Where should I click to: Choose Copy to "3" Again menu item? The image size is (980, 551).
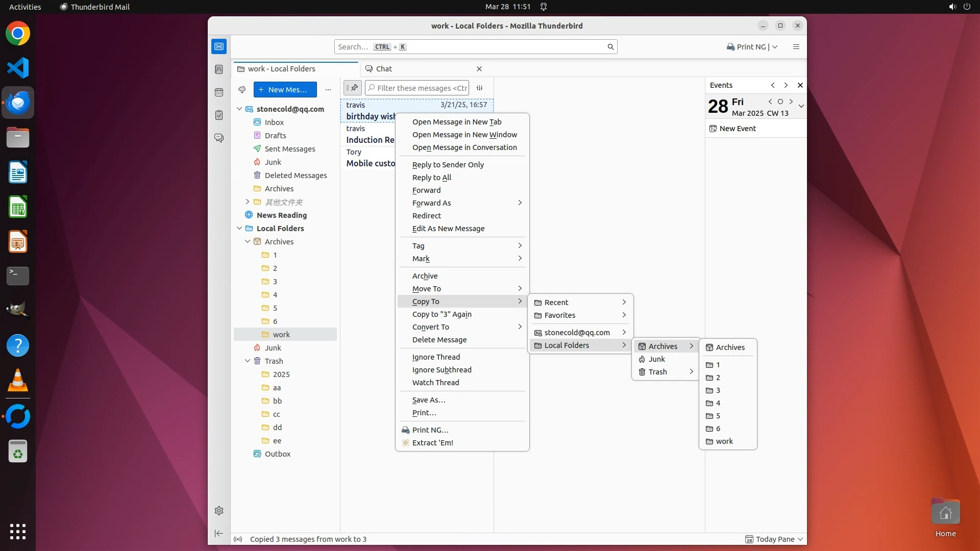click(442, 314)
